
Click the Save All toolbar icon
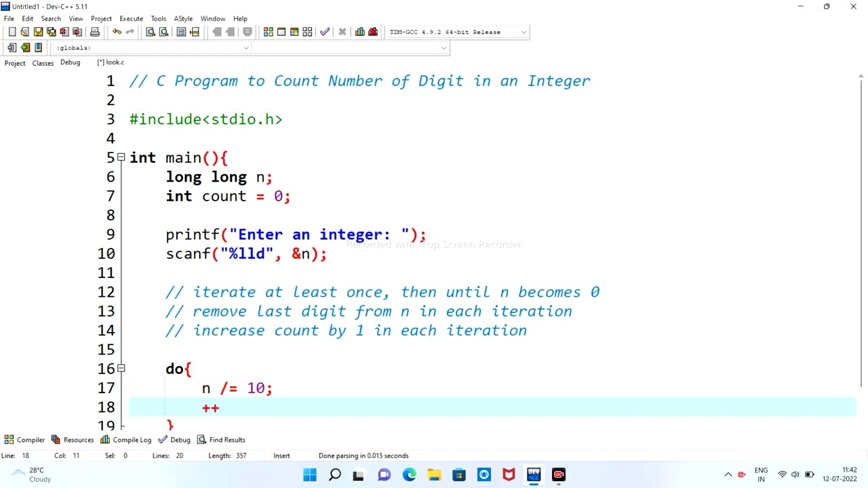click(x=51, y=32)
